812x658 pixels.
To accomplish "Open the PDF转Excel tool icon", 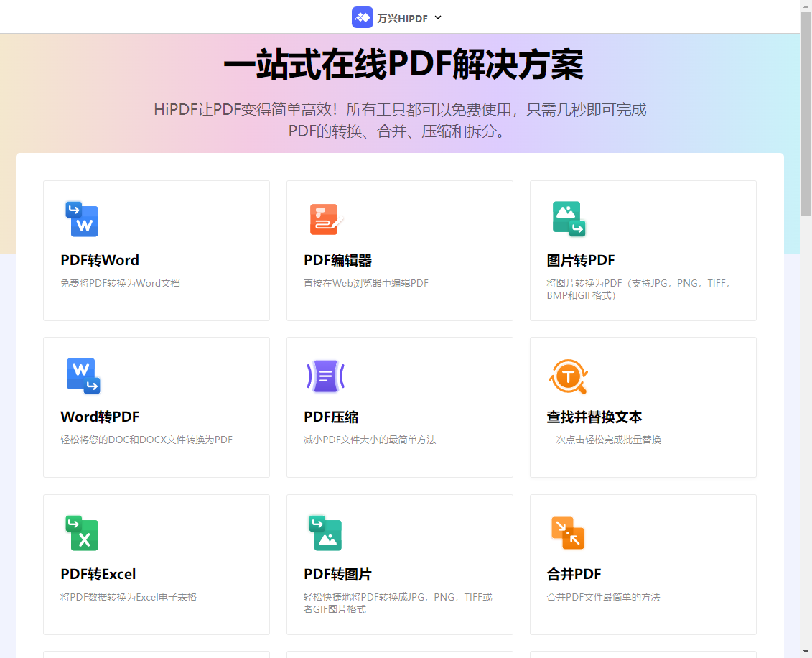I will [82, 533].
